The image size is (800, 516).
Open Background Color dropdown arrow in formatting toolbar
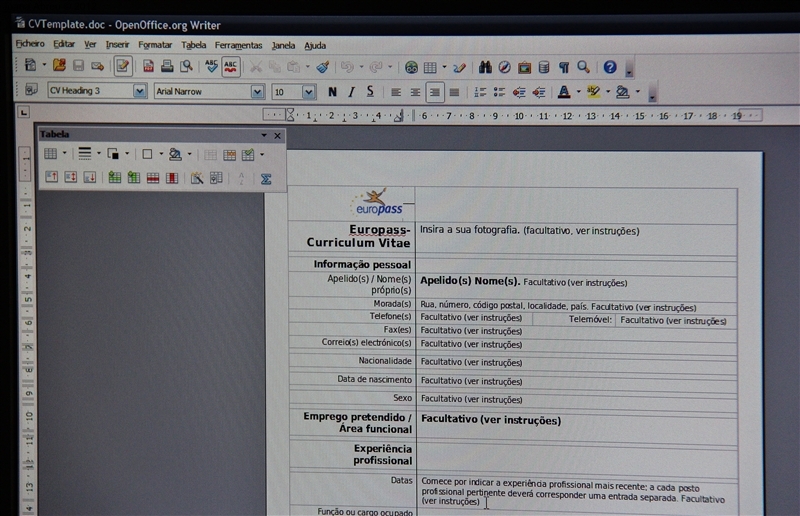coord(638,92)
